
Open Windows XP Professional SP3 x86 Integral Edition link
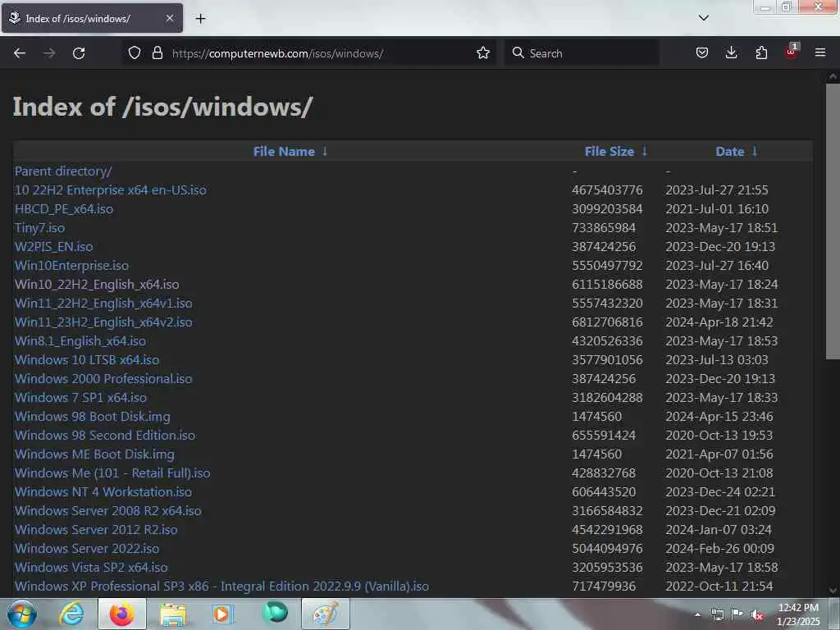tap(221, 586)
